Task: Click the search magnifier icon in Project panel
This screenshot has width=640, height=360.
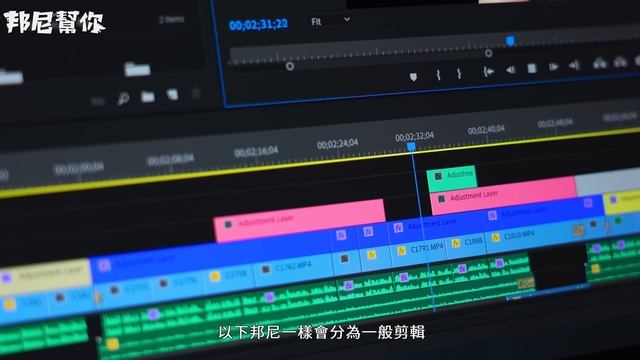Action: [123, 98]
